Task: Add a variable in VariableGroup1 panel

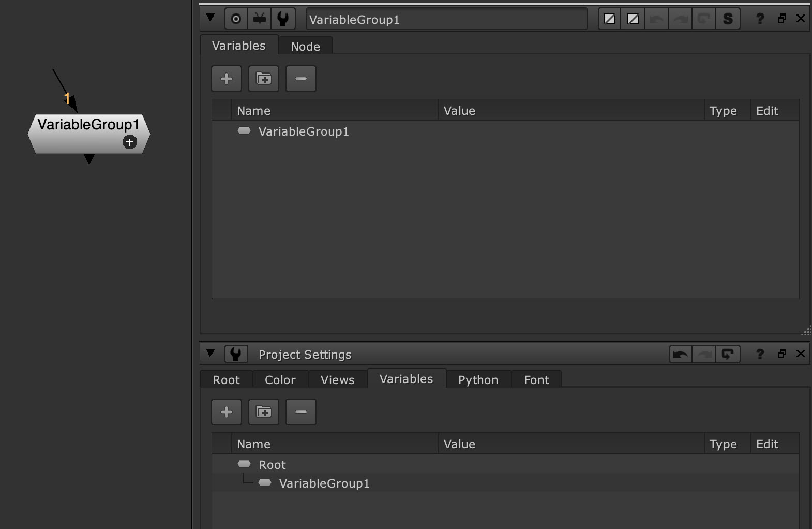Action: [x=227, y=79]
